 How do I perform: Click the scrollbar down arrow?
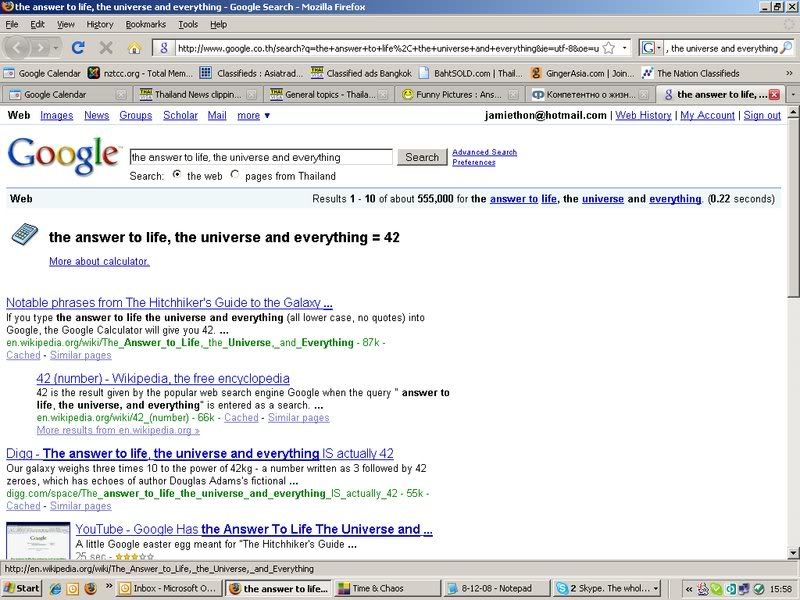click(x=793, y=553)
